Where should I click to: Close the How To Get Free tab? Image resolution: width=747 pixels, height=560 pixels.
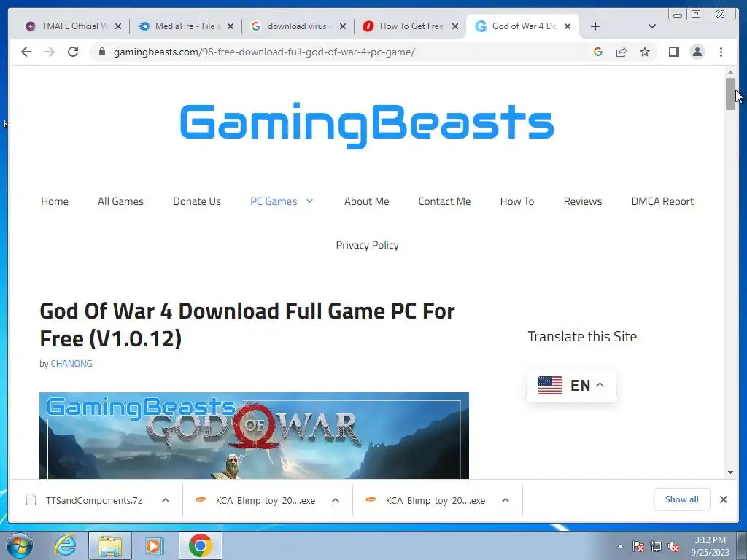pyautogui.click(x=455, y=26)
